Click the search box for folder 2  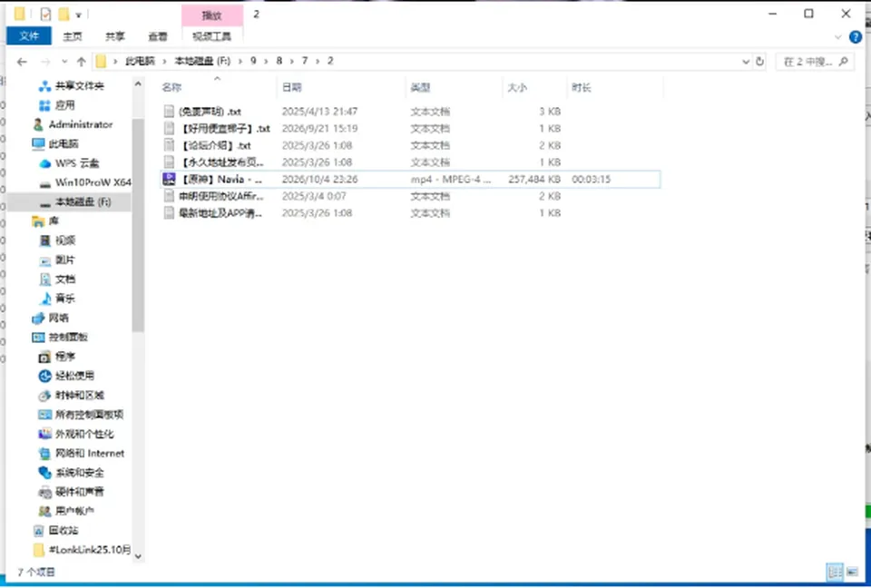[x=815, y=62]
